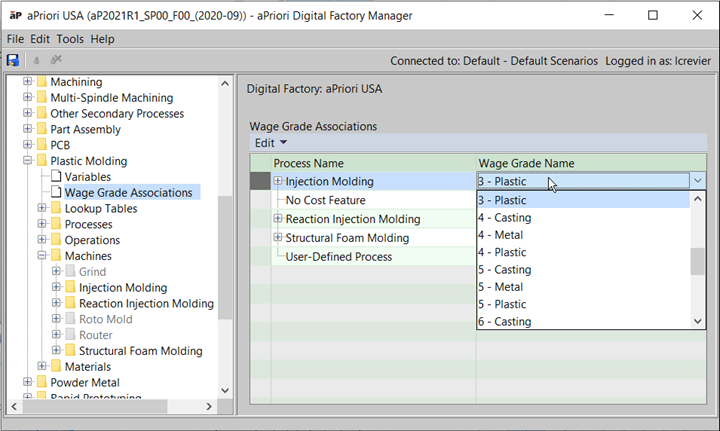Click the Wage Grade combo box arrow

point(698,181)
